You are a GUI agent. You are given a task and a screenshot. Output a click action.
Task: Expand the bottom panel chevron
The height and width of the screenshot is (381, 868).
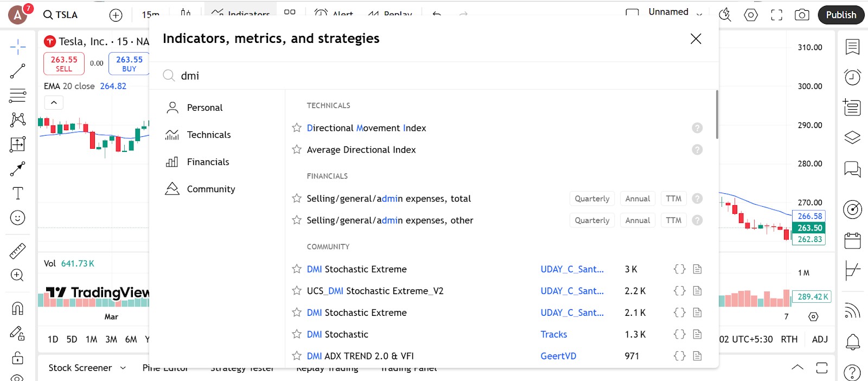click(x=797, y=367)
